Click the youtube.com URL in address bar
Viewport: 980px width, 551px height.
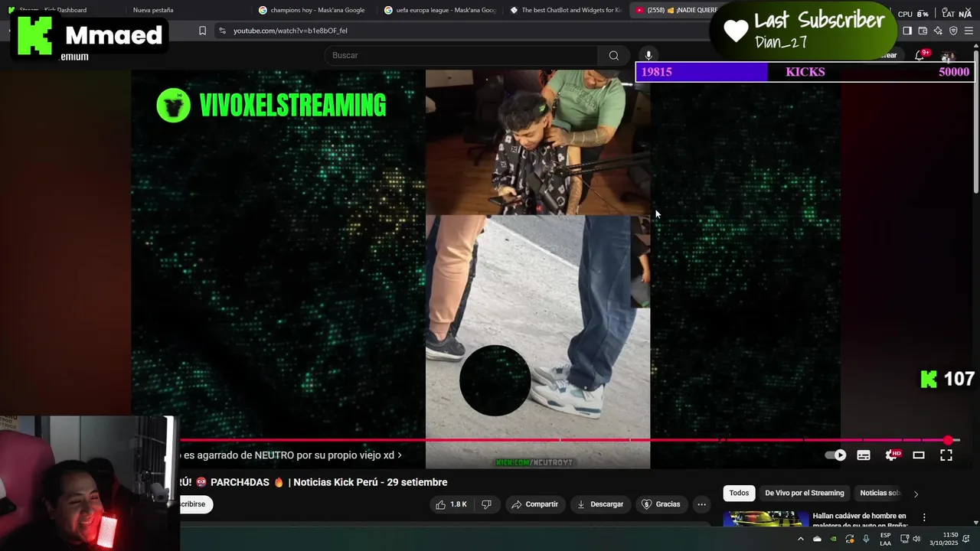pyautogui.click(x=290, y=31)
